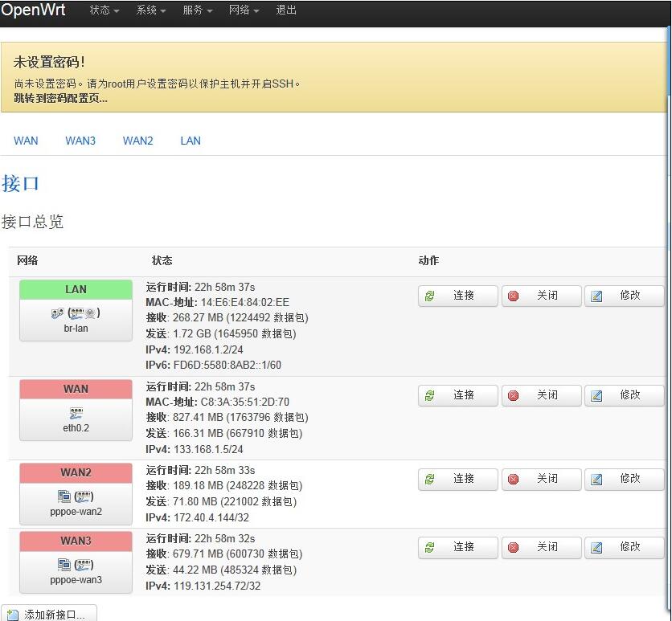Open the 服务 dropdown

click(197, 10)
